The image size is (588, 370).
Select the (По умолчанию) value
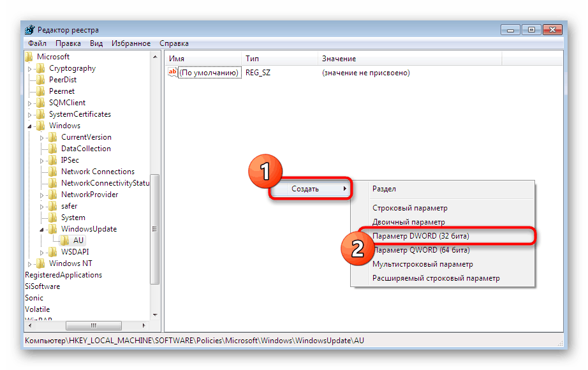[x=209, y=73]
